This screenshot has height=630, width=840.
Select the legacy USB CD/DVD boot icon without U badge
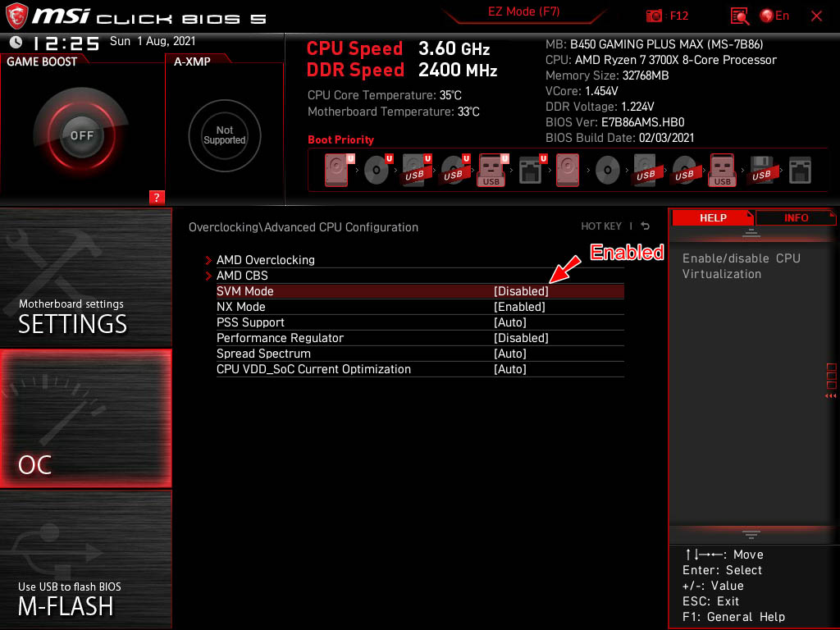coord(685,171)
